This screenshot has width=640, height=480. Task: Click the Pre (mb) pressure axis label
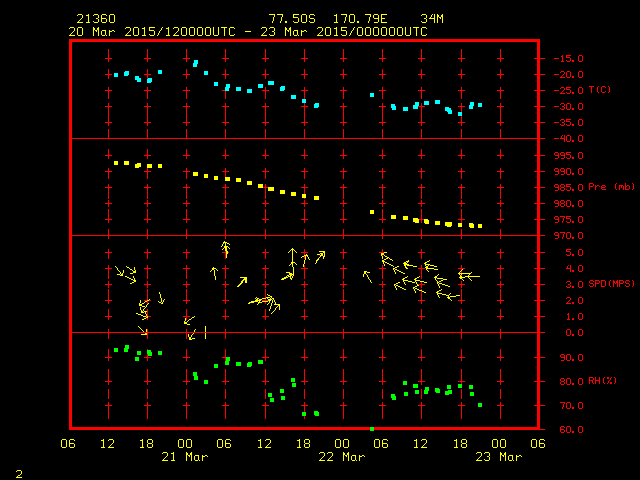coord(611,187)
